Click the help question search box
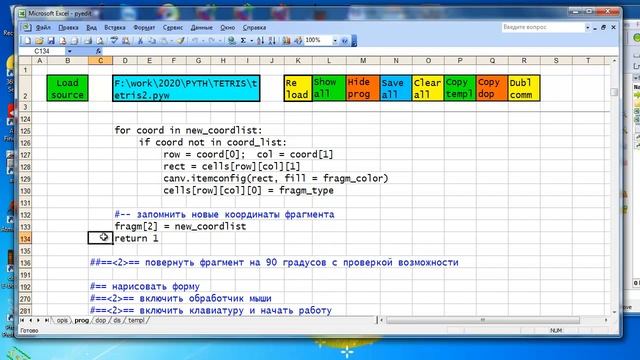Image resolution: width=640 pixels, height=360 pixels. (543, 27)
